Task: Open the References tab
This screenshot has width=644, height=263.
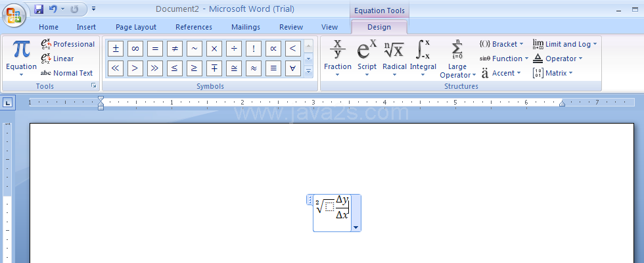Action: click(x=194, y=27)
